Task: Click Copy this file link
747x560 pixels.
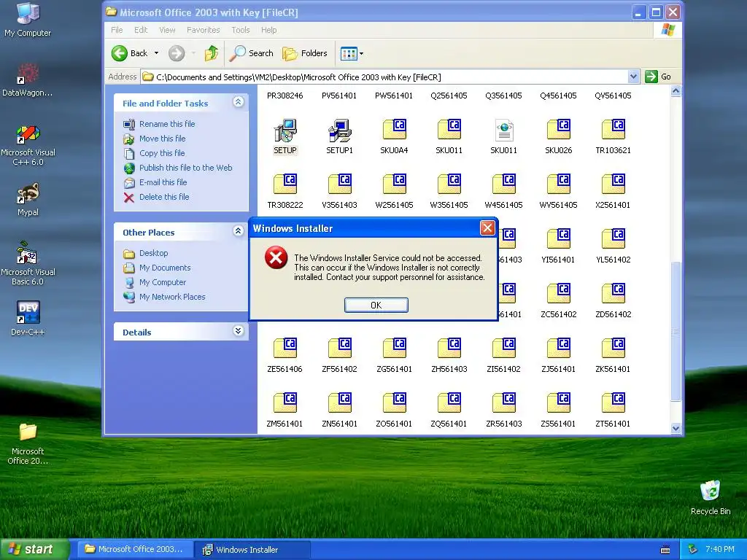Action: click(162, 153)
